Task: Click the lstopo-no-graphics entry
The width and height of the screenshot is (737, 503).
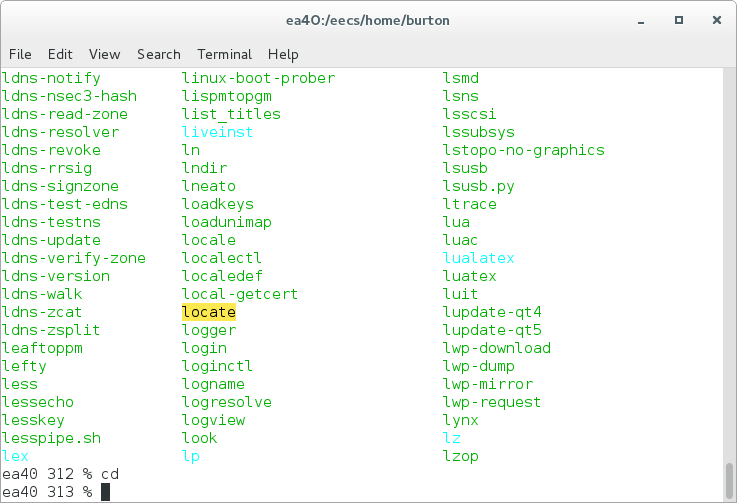Action: [x=524, y=150]
